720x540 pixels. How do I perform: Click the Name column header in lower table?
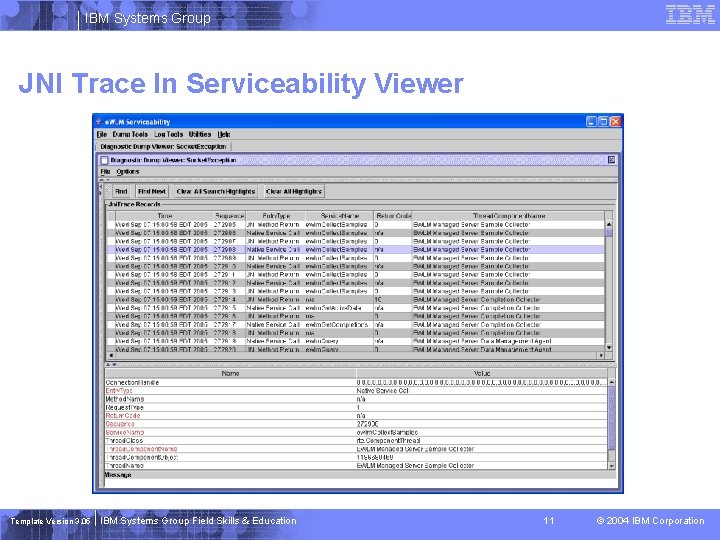[x=231, y=373]
